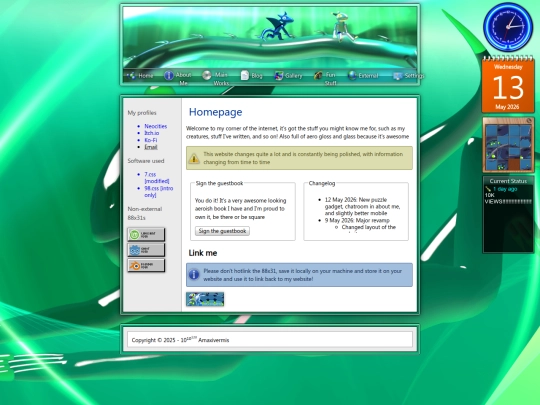The image size is (540, 405).
Task: Click the "Changed layout of the" changelog sub-item
Action: click(x=368, y=227)
